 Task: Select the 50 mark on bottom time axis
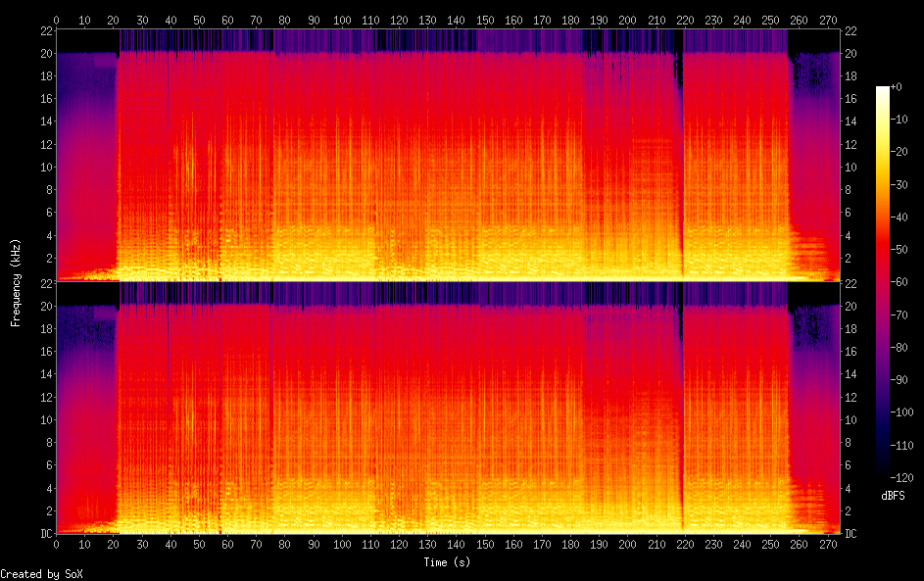[x=199, y=544]
